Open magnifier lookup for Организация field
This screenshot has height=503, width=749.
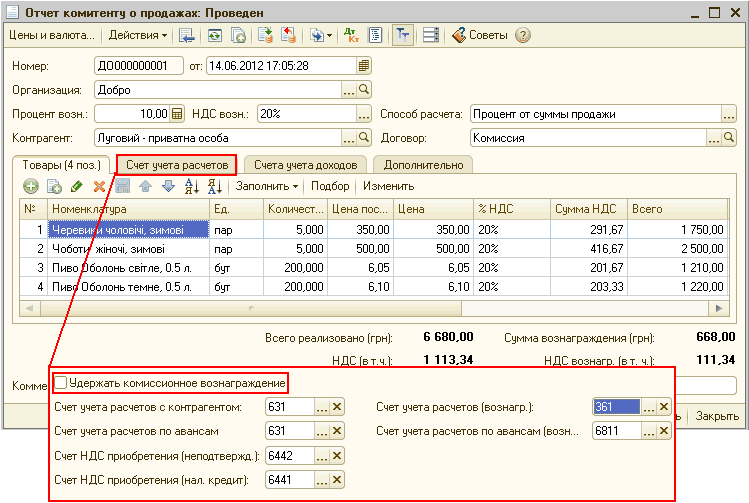point(364,90)
